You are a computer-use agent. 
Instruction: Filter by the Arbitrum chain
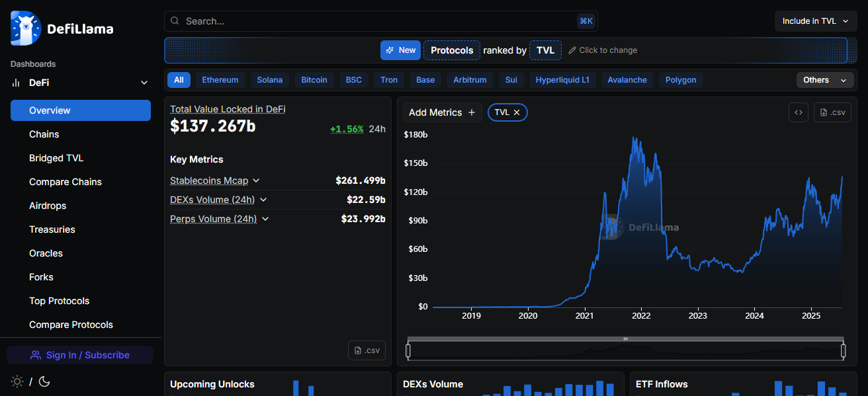point(470,80)
